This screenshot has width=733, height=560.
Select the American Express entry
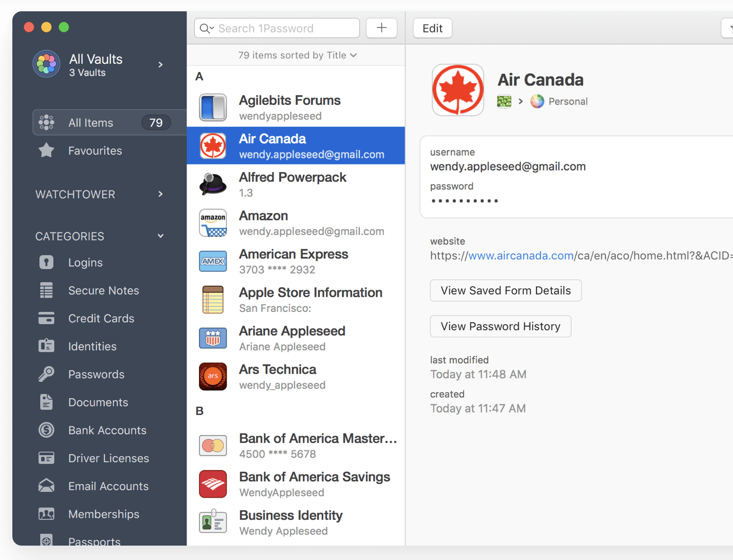coord(296,262)
